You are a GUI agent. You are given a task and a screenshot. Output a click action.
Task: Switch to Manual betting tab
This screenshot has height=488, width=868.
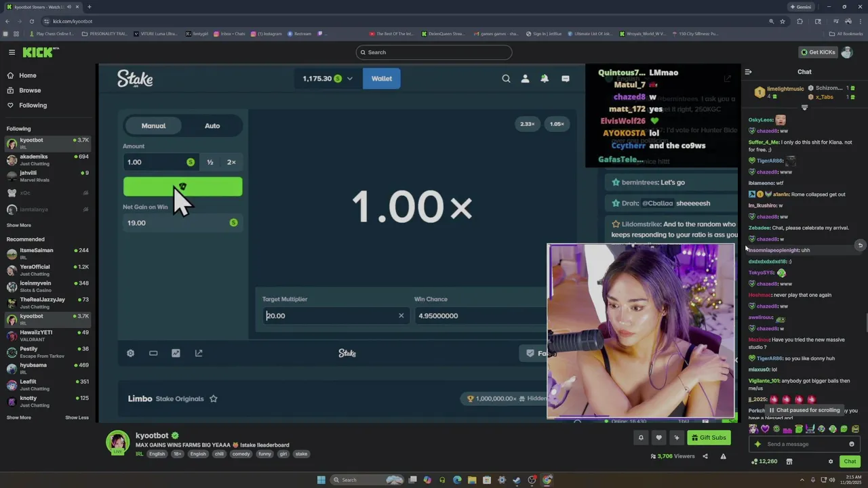153,125
